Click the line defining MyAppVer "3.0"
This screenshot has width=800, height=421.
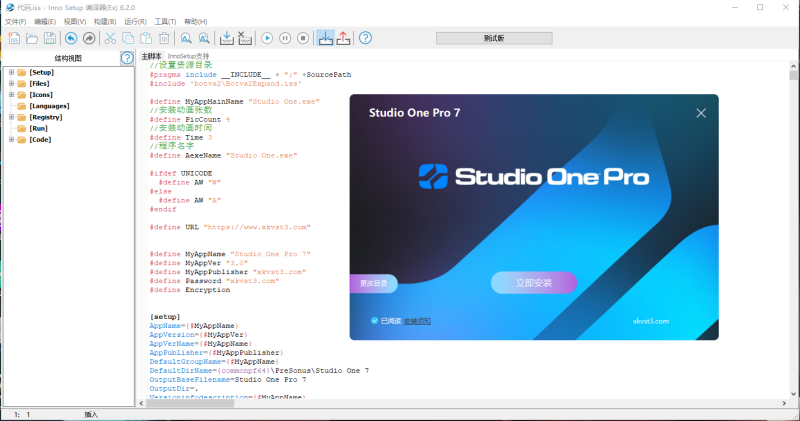pos(198,263)
